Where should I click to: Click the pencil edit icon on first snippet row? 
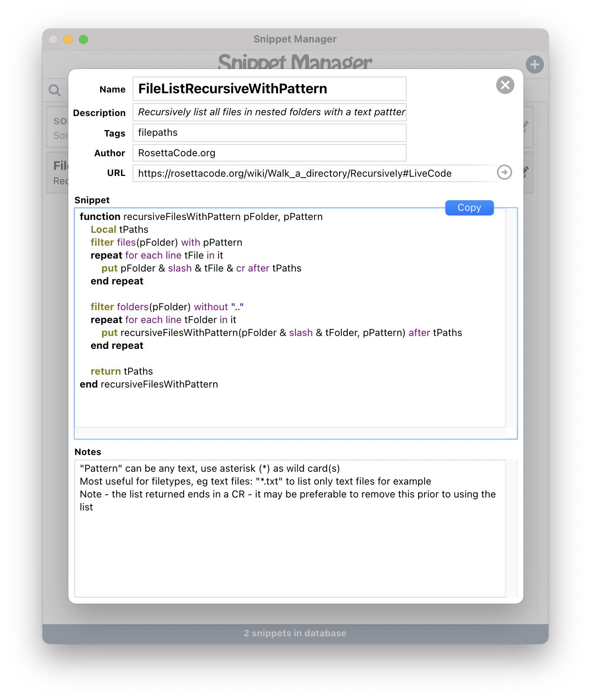tap(526, 126)
